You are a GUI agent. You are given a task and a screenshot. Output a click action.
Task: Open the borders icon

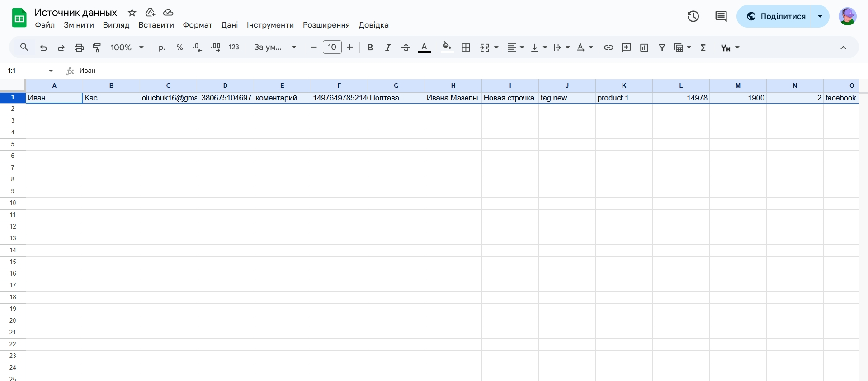tap(466, 48)
